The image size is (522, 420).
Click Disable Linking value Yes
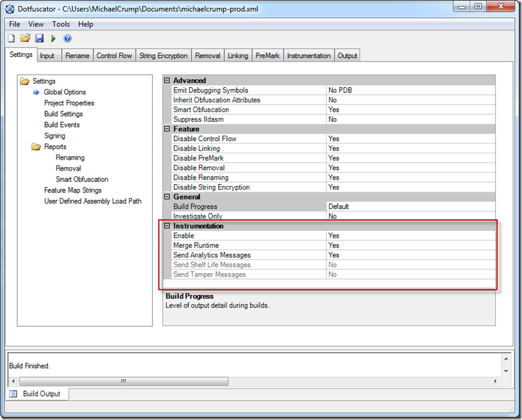pyautogui.click(x=410, y=148)
